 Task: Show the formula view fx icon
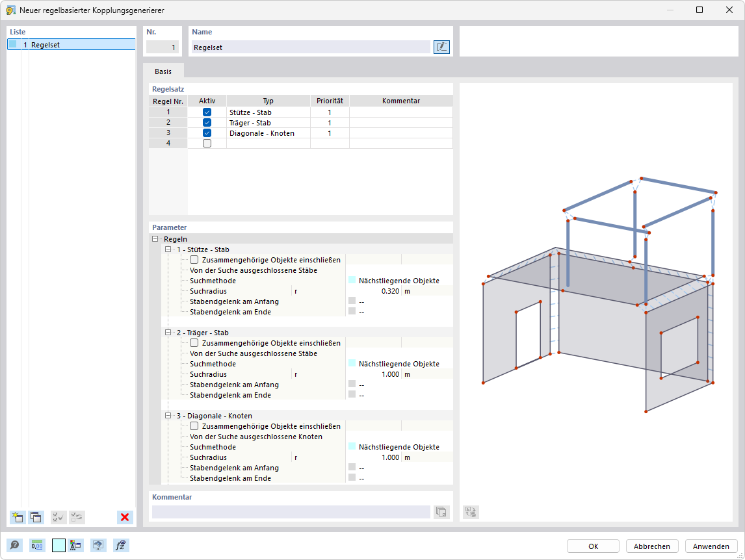[121, 545]
